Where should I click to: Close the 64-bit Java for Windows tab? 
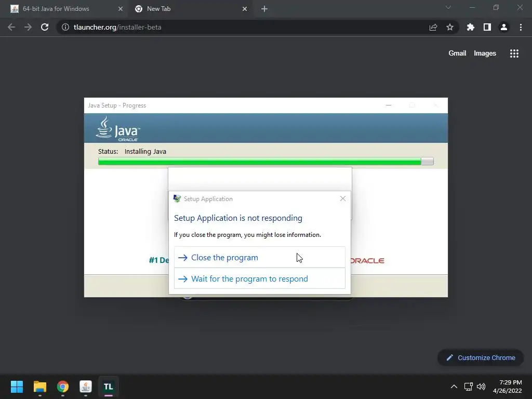121,9
